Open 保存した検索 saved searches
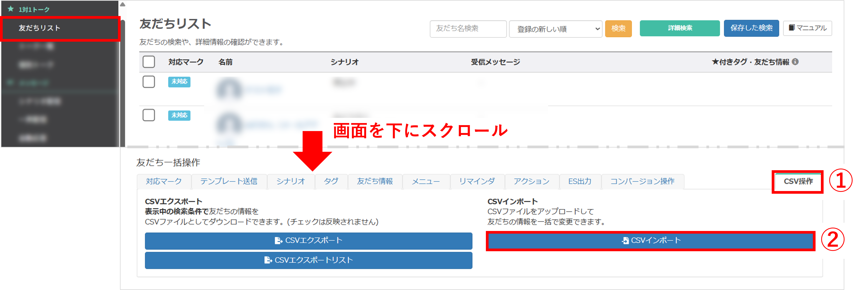 [751, 28]
